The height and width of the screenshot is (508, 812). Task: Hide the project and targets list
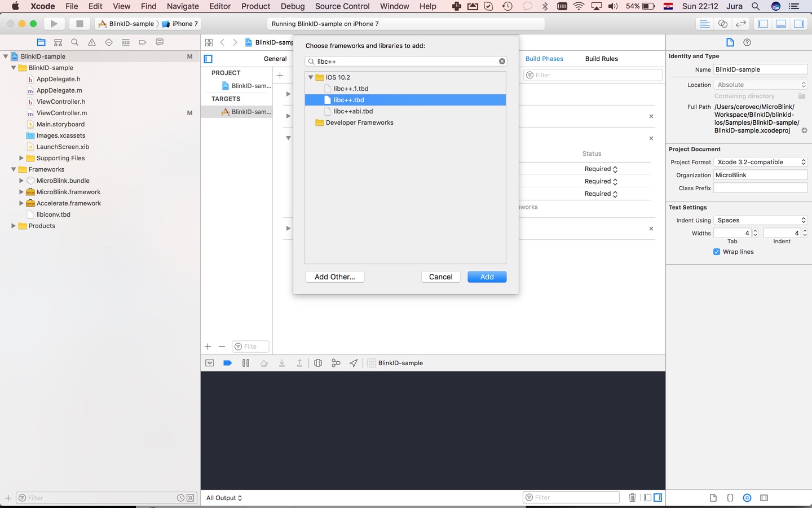(208, 59)
